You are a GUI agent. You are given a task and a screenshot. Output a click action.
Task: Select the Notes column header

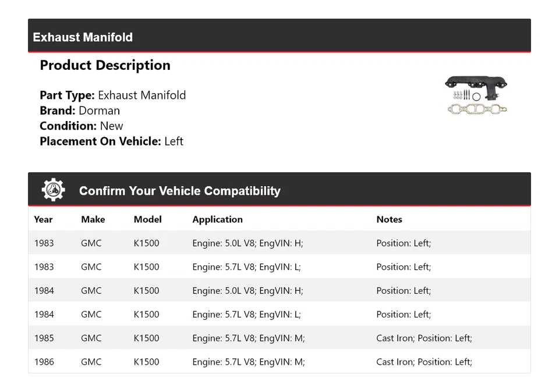pyautogui.click(x=389, y=219)
